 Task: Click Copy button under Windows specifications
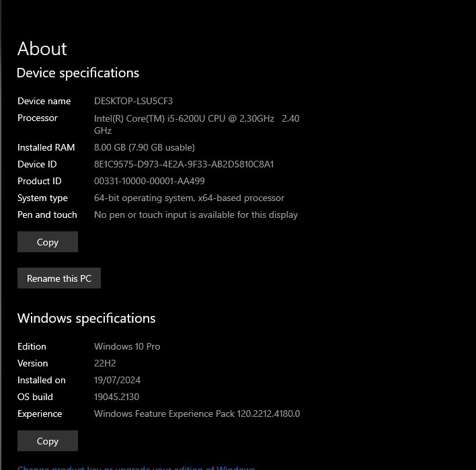pyautogui.click(x=48, y=440)
